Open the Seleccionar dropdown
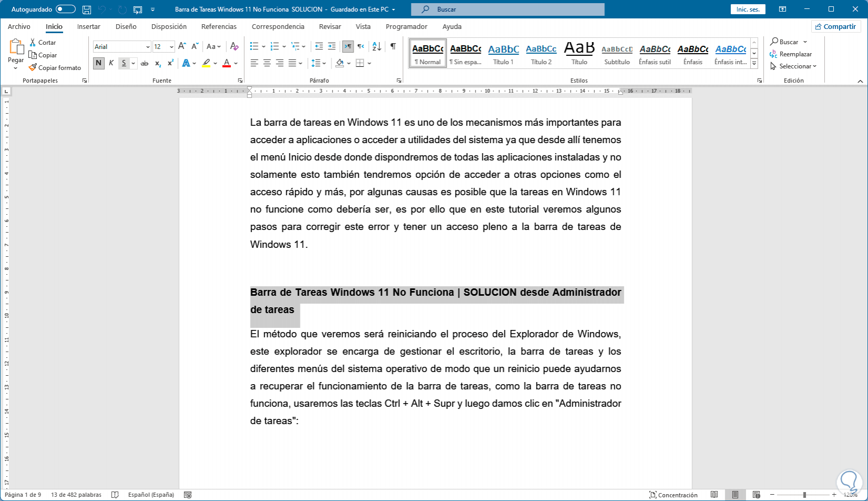The image size is (868, 501). 794,66
